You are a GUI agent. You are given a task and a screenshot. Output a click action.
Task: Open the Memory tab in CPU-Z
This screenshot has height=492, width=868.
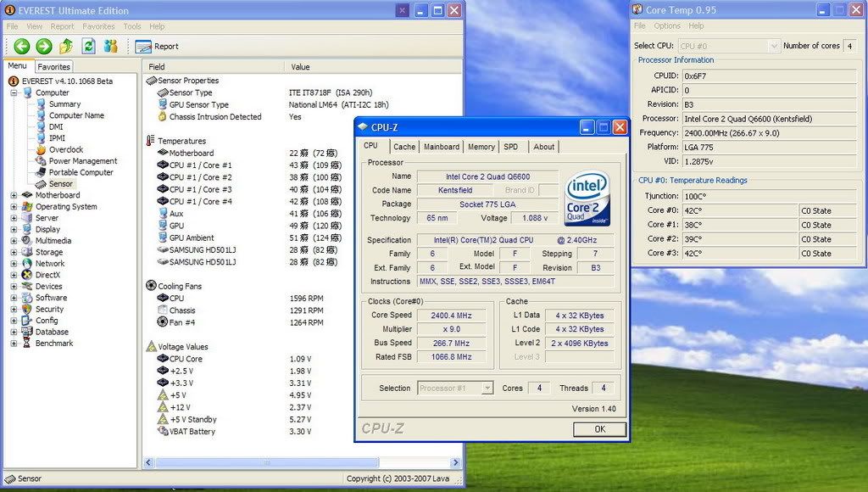(481, 147)
